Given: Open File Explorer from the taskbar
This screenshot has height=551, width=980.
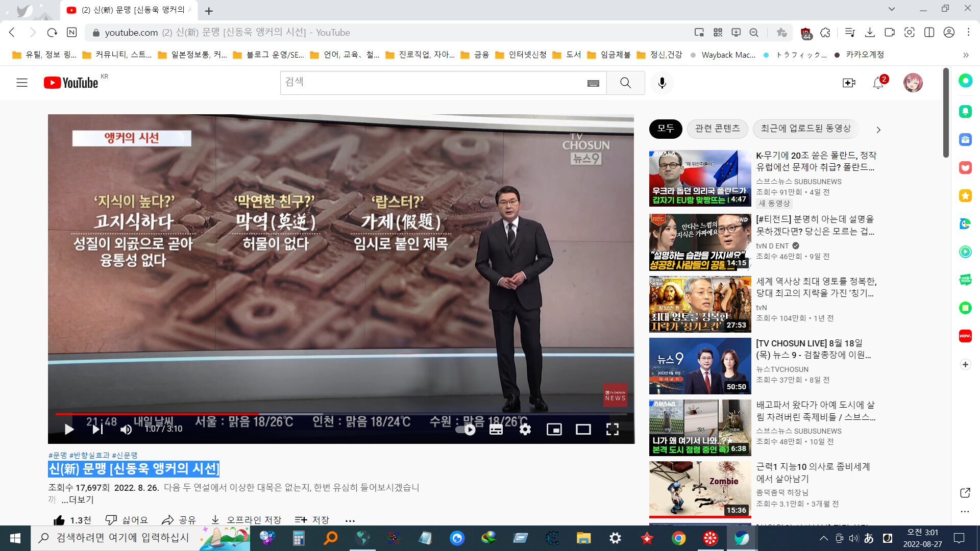Looking at the screenshot, I should [583, 538].
